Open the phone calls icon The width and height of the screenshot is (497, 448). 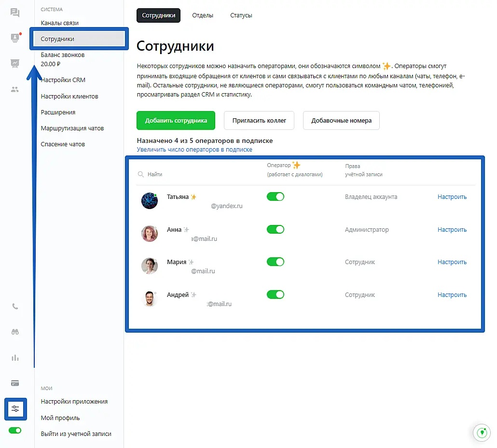pos(15,306)
